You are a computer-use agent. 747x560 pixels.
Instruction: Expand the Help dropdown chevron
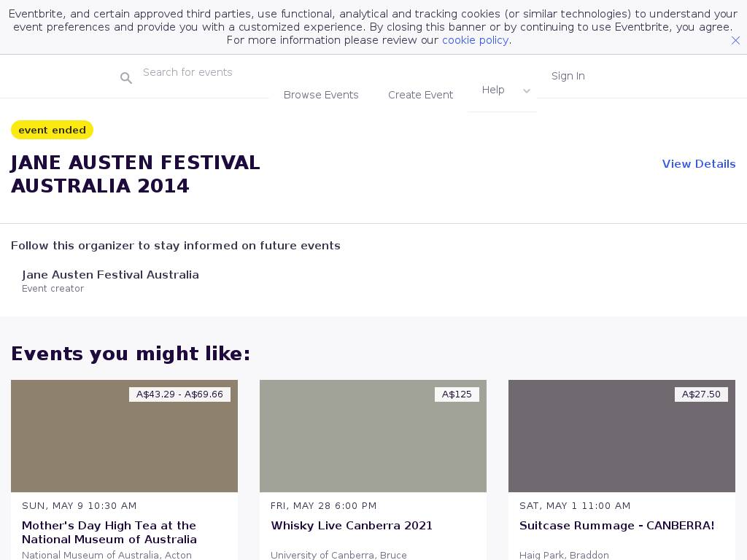pos(527,91)
